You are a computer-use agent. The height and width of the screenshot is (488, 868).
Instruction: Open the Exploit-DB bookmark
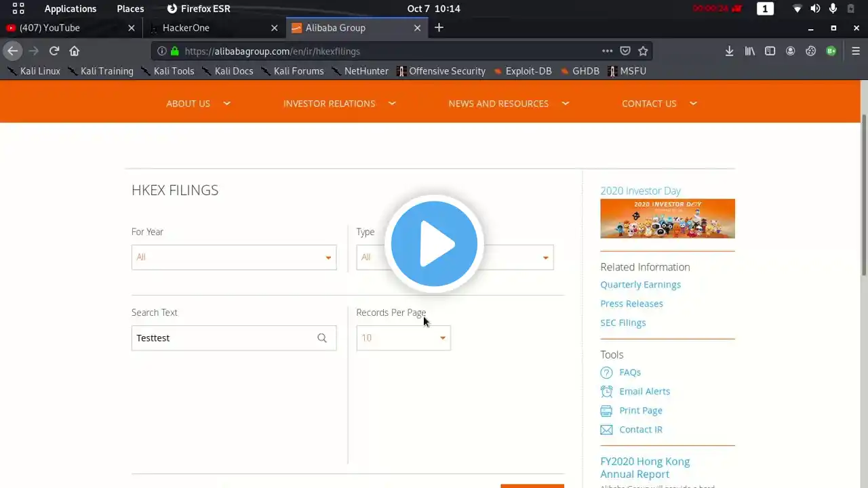[x=522, y=71]
